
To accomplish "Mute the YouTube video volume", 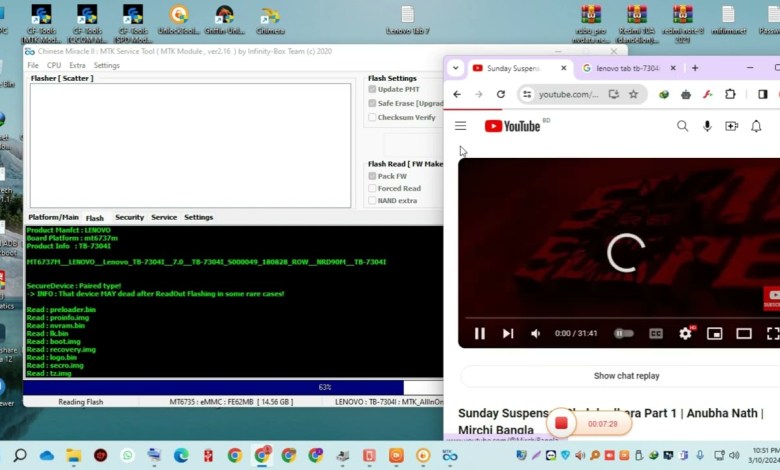I will coord(535,334).
